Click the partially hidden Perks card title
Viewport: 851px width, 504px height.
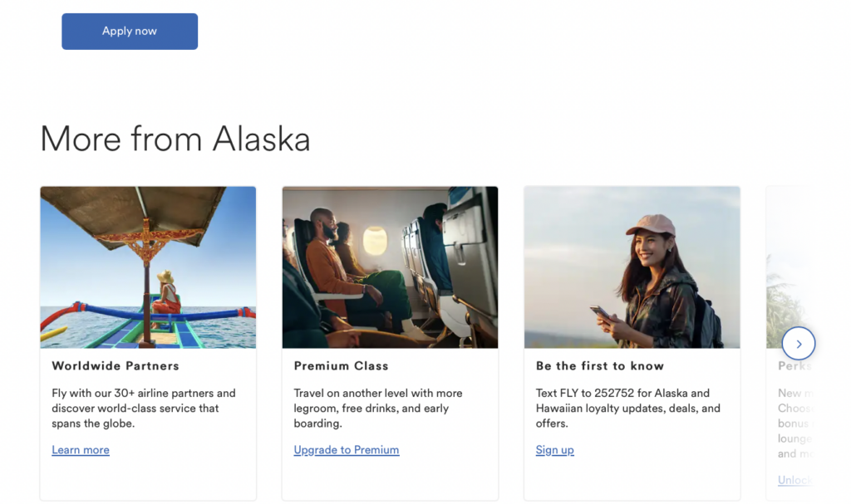[x=794, y=365]
